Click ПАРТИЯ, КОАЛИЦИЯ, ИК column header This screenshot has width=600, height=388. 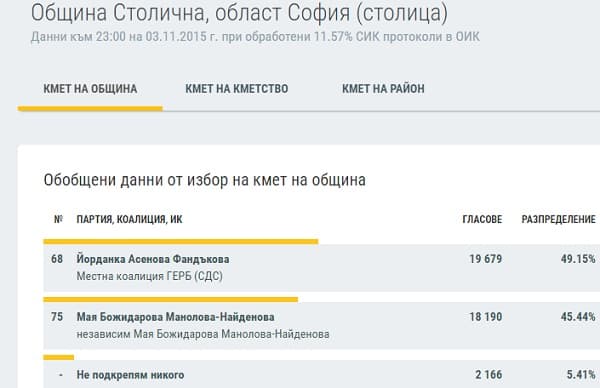(x=129, y=219)
